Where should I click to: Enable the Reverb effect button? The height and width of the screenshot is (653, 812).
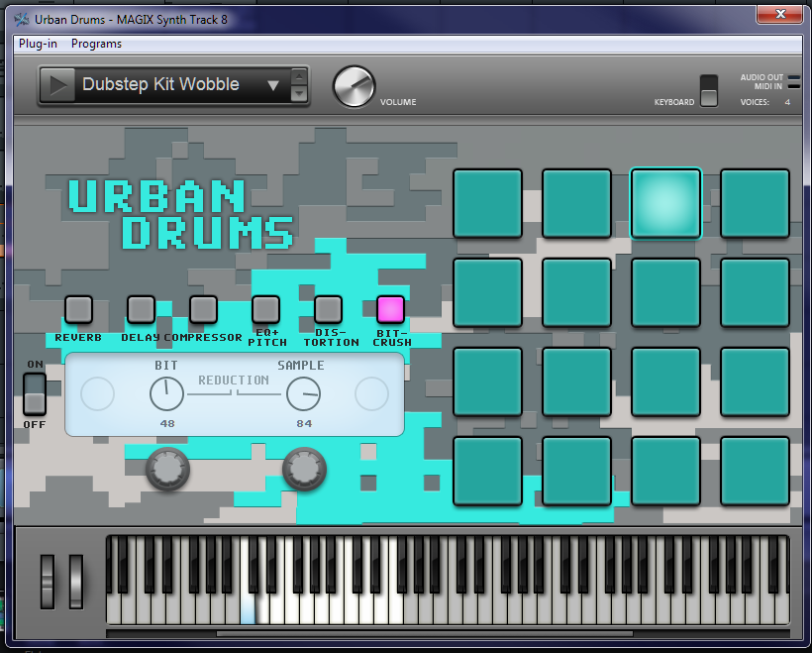pyautogui.click(x=78, y=309)
